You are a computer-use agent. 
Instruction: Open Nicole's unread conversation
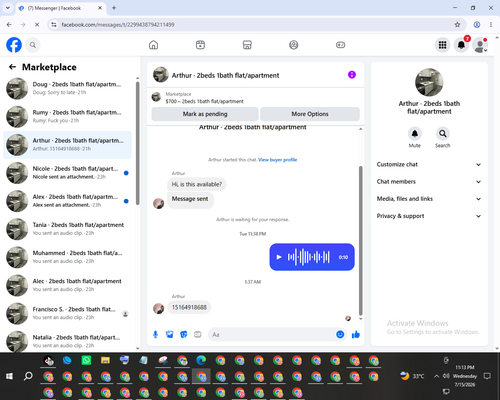tap(67, 173)
